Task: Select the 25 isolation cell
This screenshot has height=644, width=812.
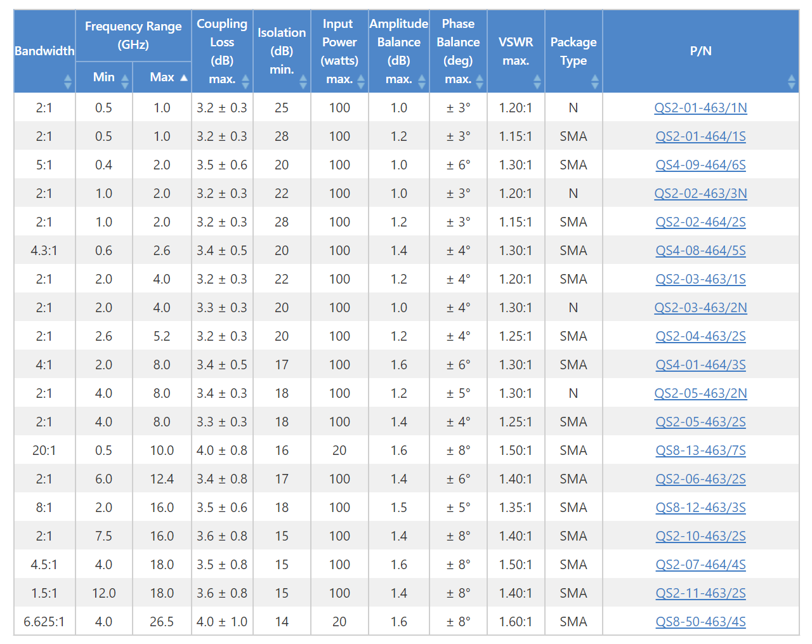Action: 282,108
